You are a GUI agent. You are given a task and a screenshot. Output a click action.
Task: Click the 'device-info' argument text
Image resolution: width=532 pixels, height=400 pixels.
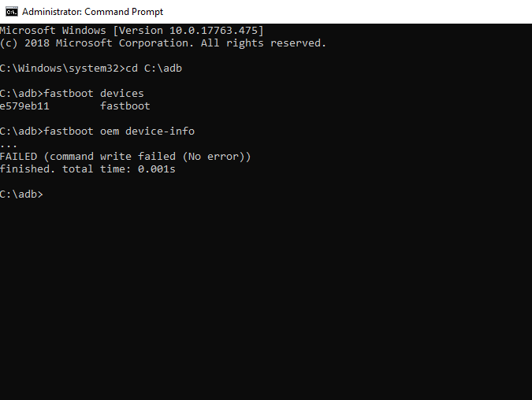160,131
